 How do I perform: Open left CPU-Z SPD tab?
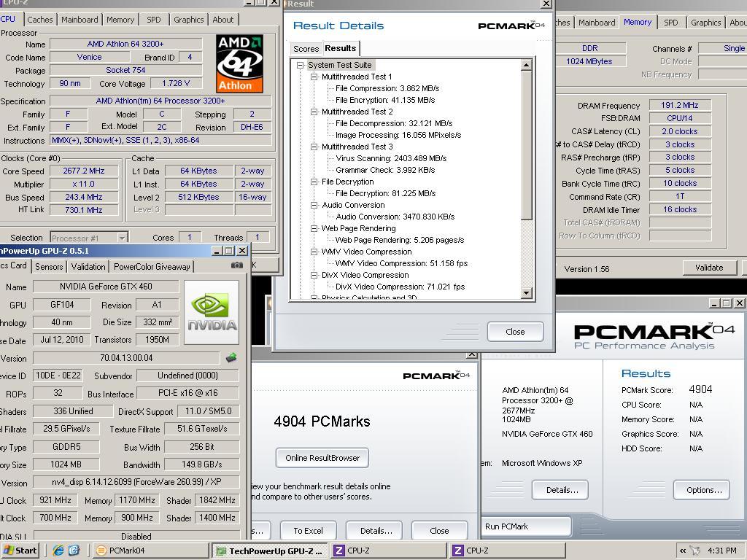[154, 20]
